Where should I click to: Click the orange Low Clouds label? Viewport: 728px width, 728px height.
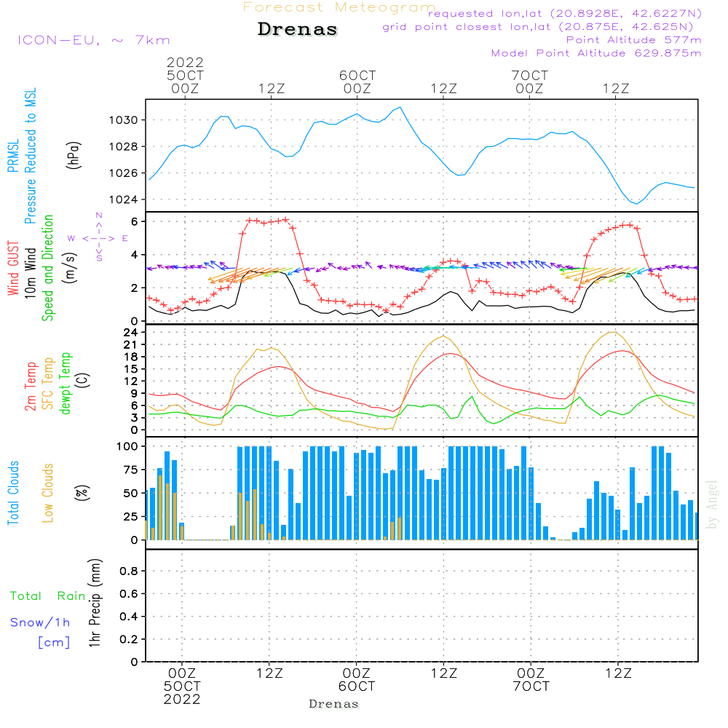(48, 493)
